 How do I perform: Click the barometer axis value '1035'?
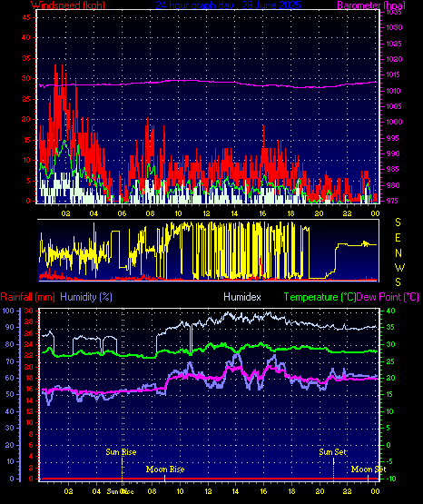point(394,12)
